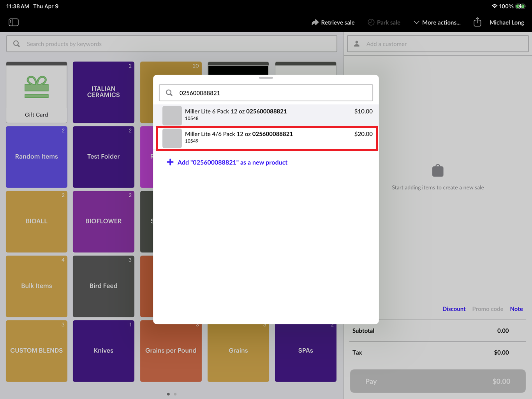The height and width of the screenshot is (399, 532).
Task: Open the Bulk Items folder
Action: click(x=37, y=286)
